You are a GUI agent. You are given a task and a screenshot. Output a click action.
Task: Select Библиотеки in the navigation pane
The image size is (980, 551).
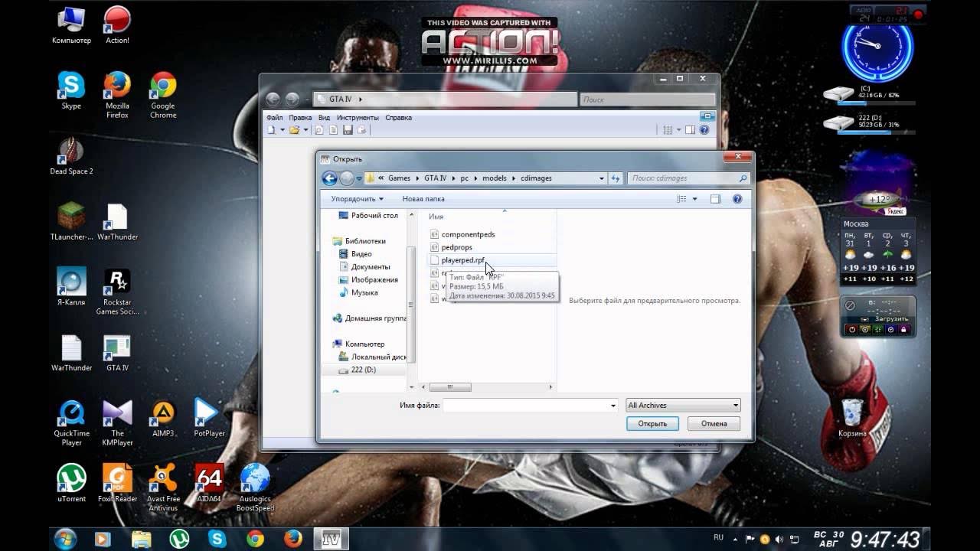click(x=359, y=241)
